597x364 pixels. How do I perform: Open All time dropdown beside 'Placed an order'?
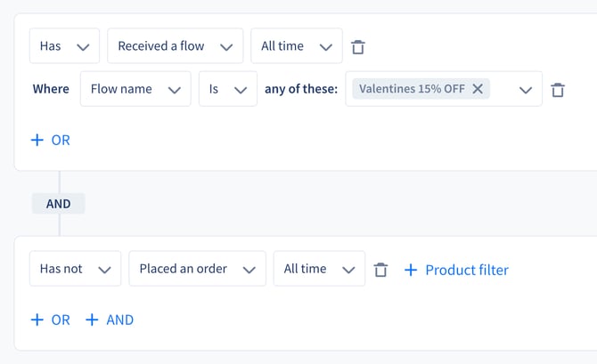tap(319, 269)
